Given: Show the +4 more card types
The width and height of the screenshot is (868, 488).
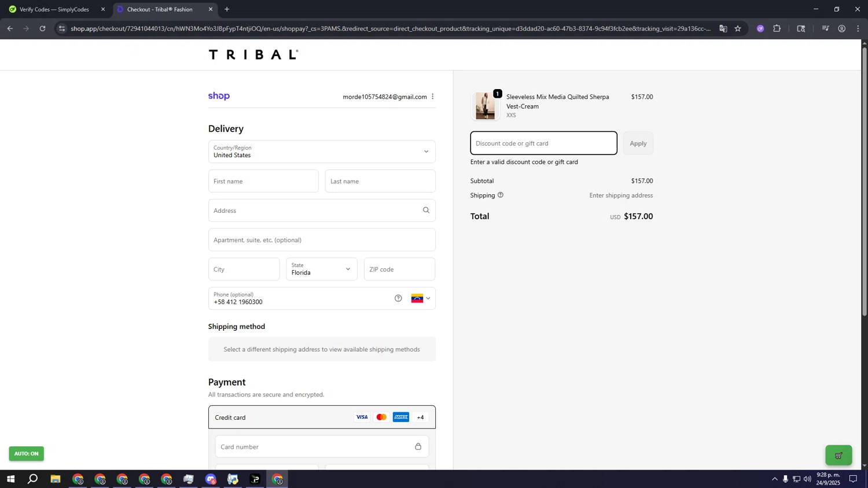Looking at the screenshot, I should point(421,417).
